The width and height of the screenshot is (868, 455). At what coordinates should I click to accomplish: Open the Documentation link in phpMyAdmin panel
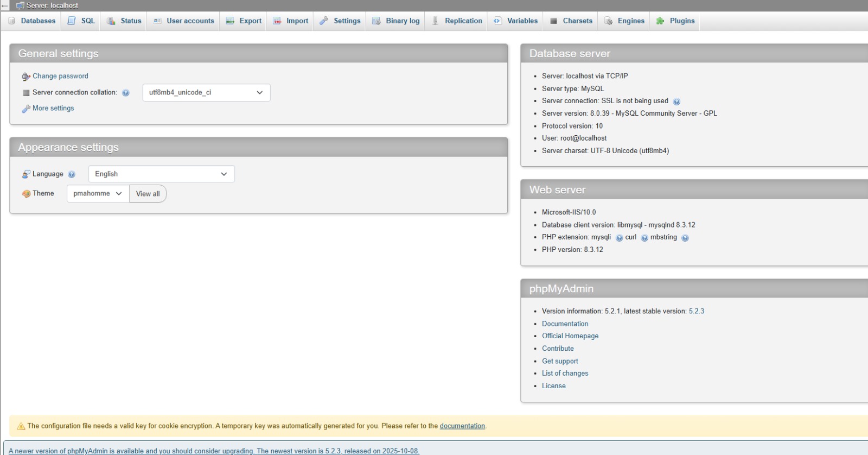coord(565,324)
